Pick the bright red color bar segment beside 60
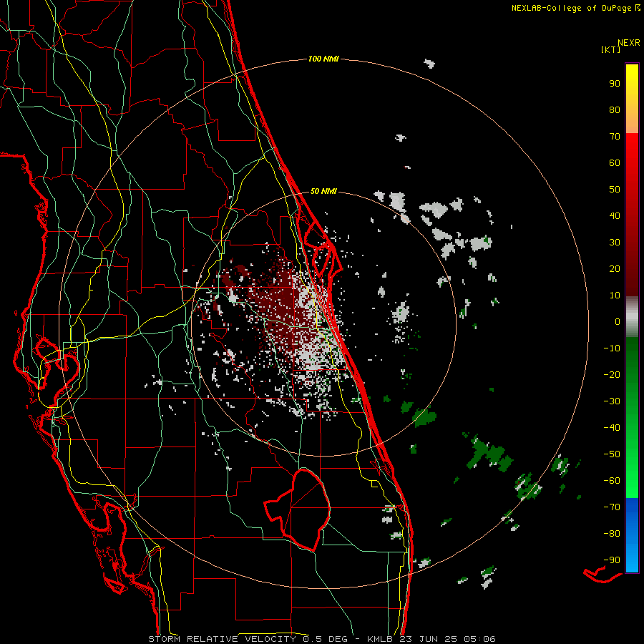This screenshot has height=644, width=644. coord(632,163)
